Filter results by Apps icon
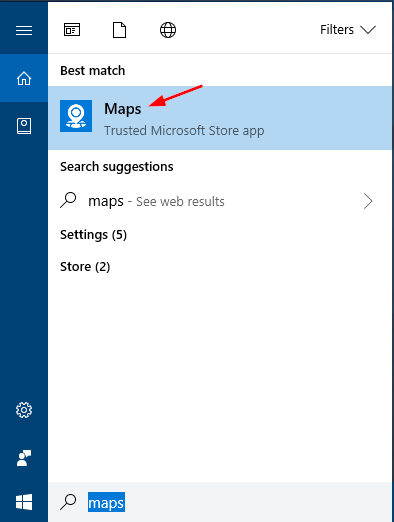This screenshot has width=394, height=522. [x=72, y=30]
